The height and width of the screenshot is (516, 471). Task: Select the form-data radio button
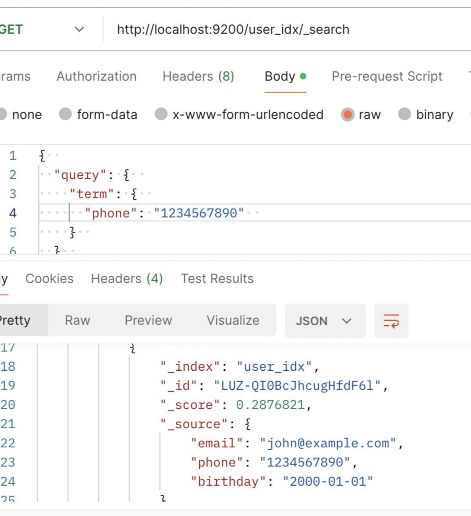[x=65, y=114]
